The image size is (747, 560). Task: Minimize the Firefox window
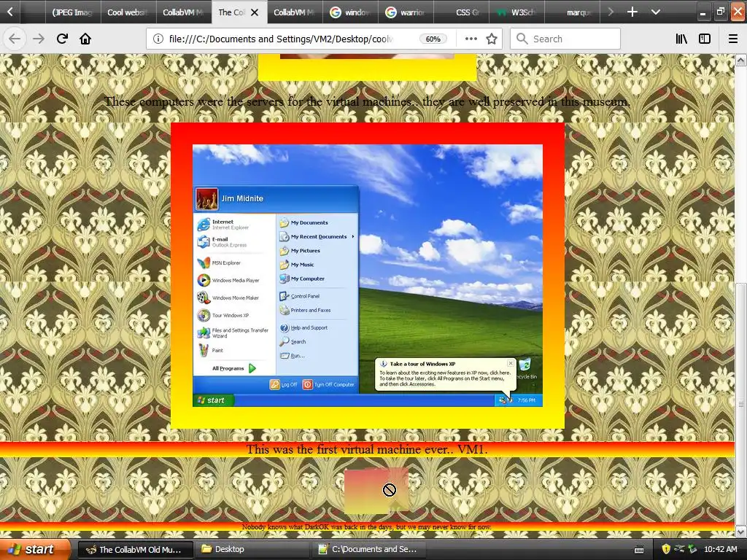(x=703, y=12)
